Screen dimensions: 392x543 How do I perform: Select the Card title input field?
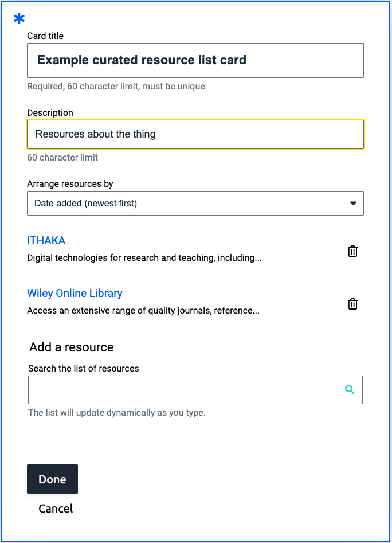[x=195, y=60]
